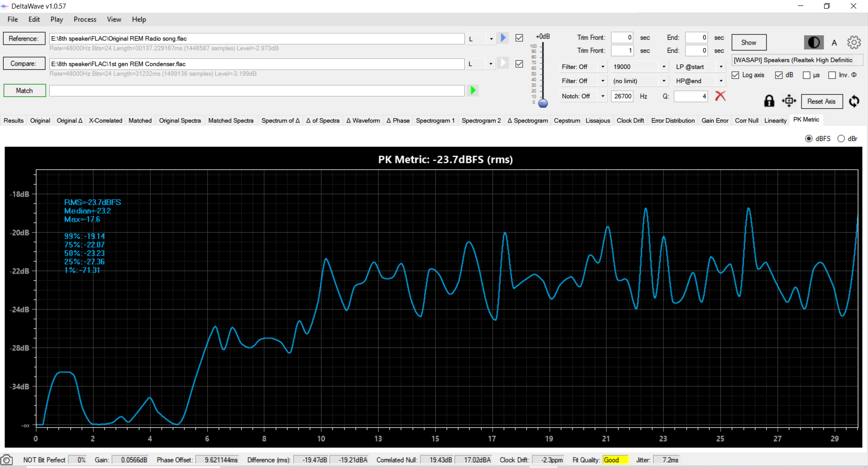Click the Fit Quality Good indicator
The width and height of the screenshot is (868, 468).
tap(615, 460)
